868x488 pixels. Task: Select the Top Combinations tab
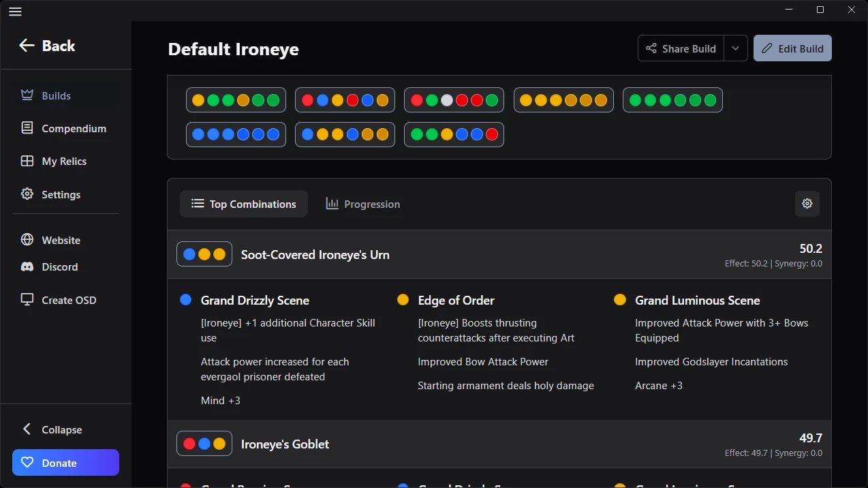click(244, 204)
